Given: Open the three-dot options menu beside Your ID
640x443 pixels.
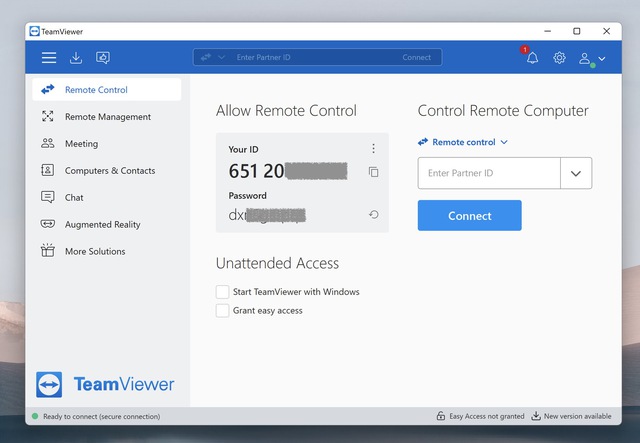Looking at the screenshot, I should point(373,149).
